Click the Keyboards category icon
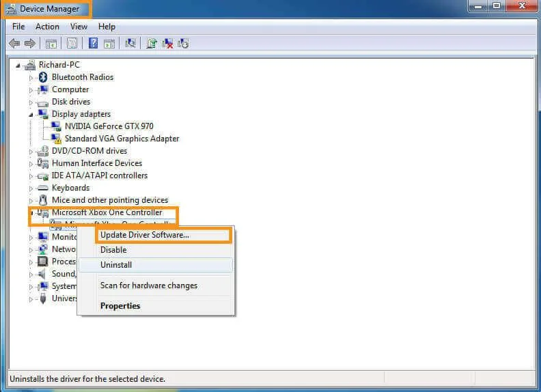Screen dimensions: 541x392 coord(43,188)
